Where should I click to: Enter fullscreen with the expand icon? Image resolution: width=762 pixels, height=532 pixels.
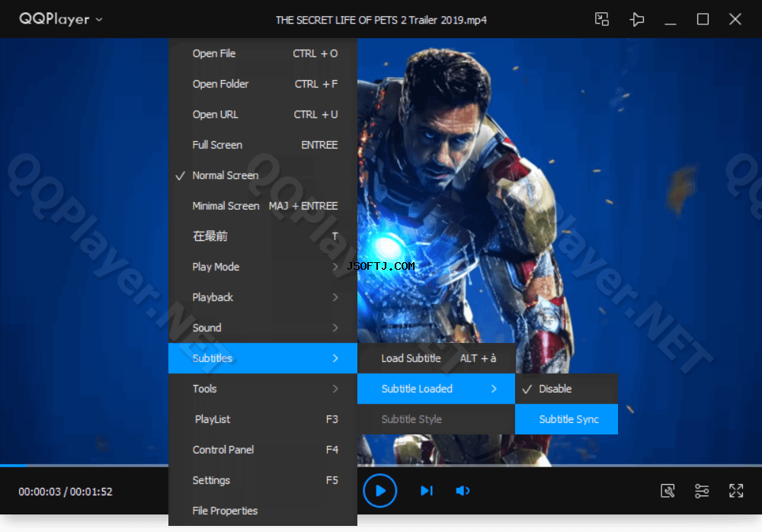click(736, 491)
